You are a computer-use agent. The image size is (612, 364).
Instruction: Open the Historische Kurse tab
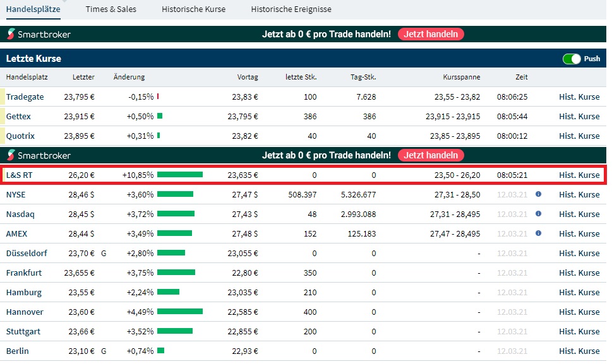(193, 9)
